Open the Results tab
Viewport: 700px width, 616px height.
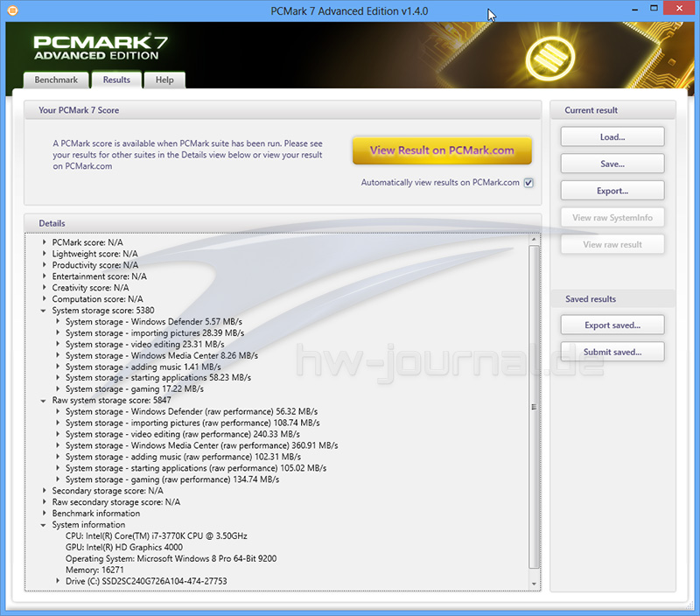116,80
